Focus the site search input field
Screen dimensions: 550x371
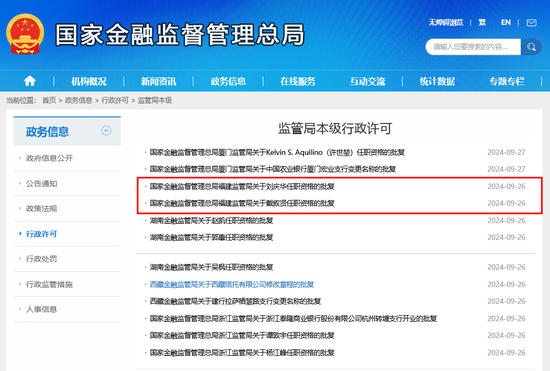point(473,47)
